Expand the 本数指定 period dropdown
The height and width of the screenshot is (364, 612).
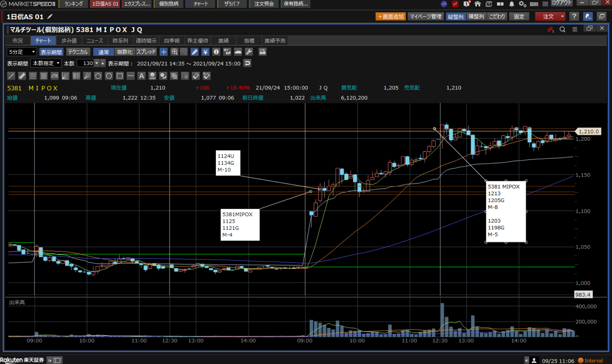(x=46, y=63)
